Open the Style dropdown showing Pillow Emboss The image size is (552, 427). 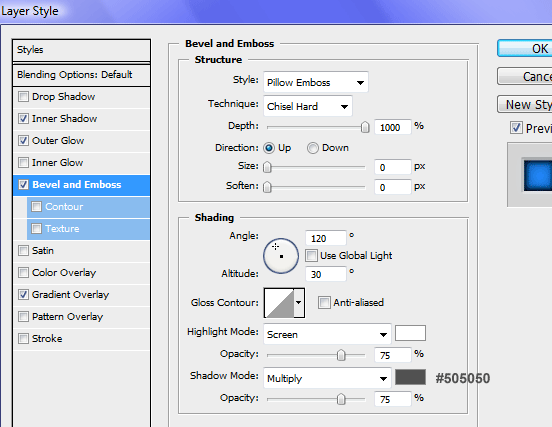coord(316,82)
